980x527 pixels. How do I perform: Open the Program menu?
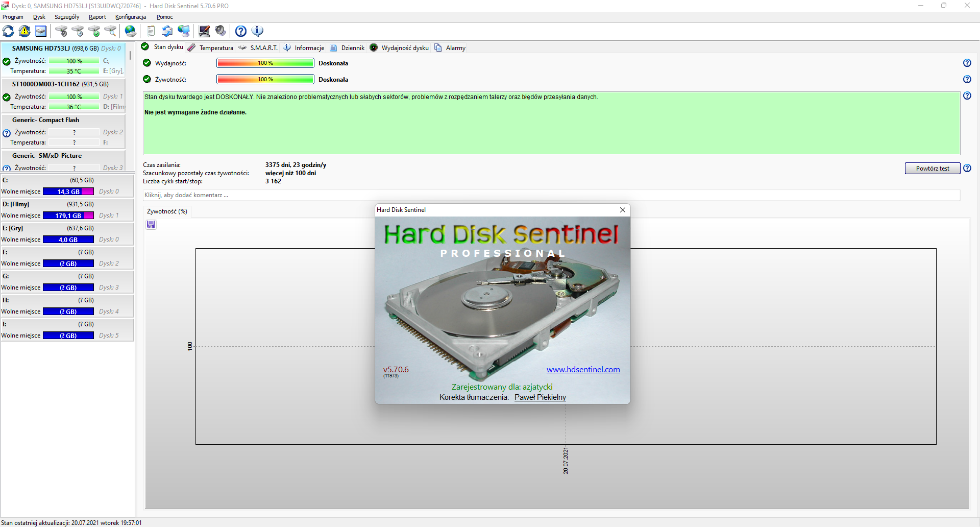click(x=13, y=17)
